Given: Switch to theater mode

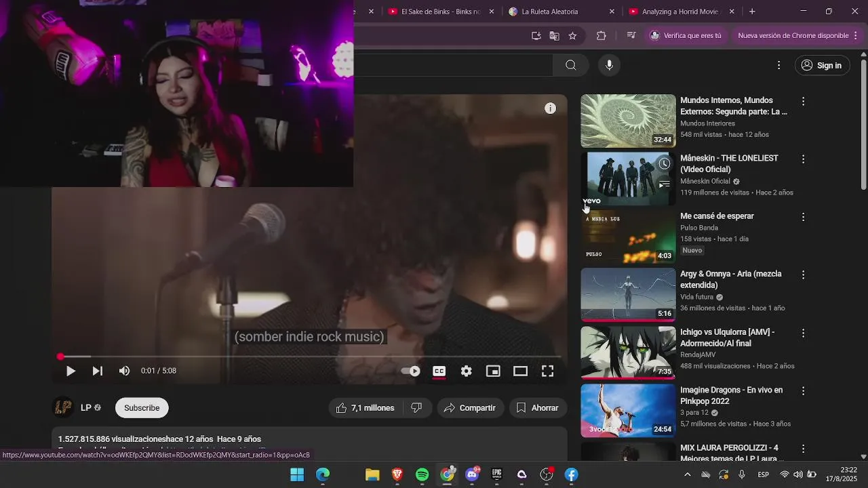Looking at the screenshot, I should 521,371.
